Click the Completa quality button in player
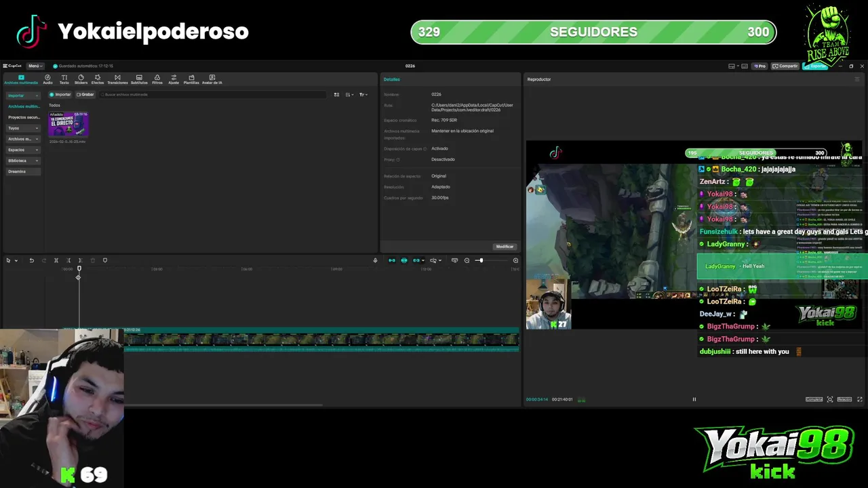868x488 pixels. coord(814,399)
